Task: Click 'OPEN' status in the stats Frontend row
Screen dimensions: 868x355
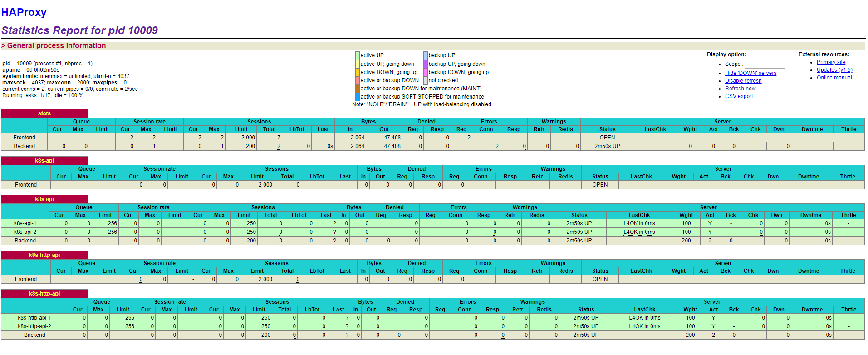Action: (607, 138)
